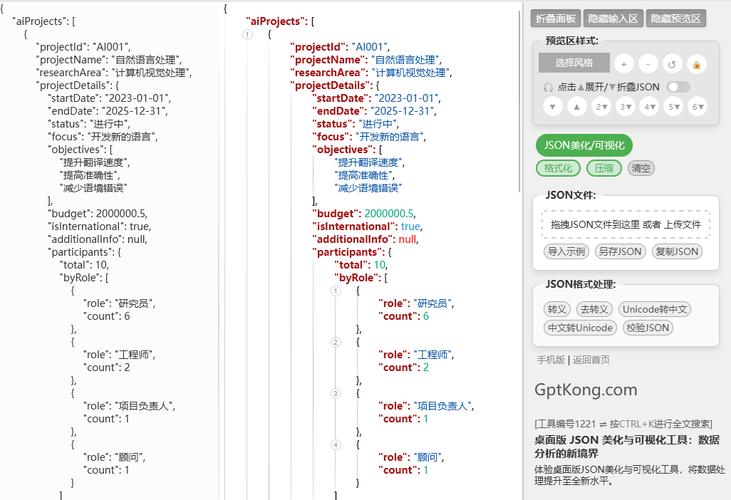Click the 转义 button

click(x=557, y=309)
